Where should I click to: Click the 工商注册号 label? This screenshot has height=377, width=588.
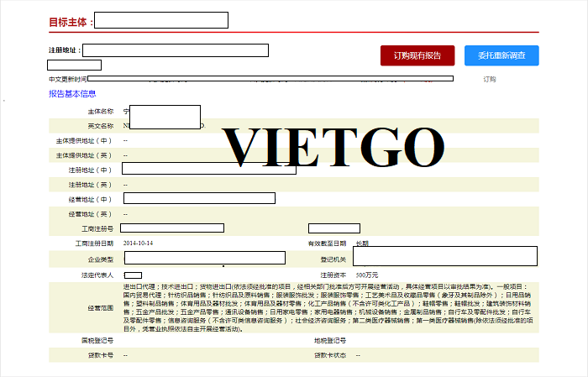pos(97,228)
